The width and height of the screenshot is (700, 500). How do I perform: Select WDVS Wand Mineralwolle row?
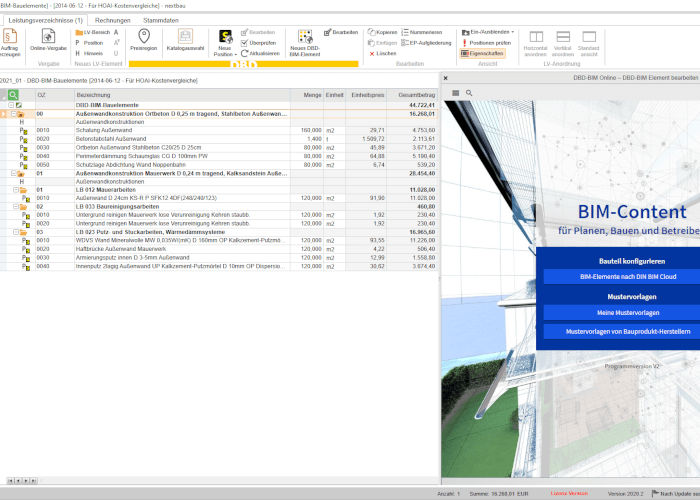pos(219,240)
